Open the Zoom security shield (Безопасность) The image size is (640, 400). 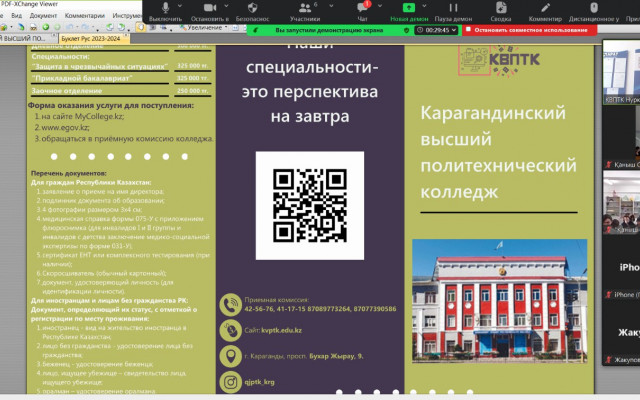(x=251, y=9)
